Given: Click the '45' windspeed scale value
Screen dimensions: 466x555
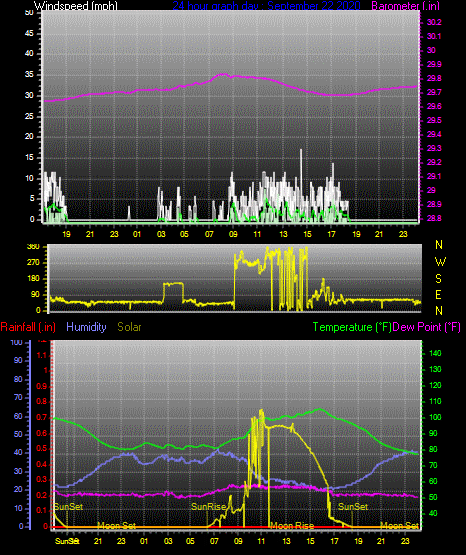Looking at the screenshot, I should click(x=29, y=33).
